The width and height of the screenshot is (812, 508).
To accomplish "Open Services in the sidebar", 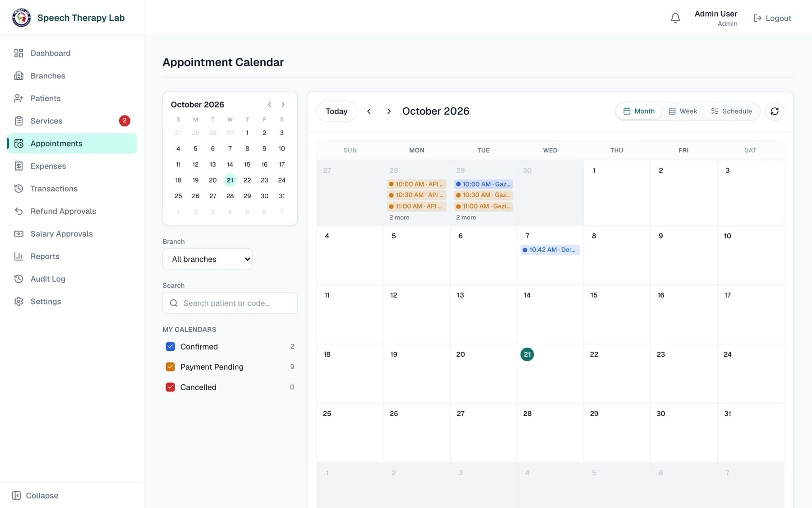I will point(72,121).
